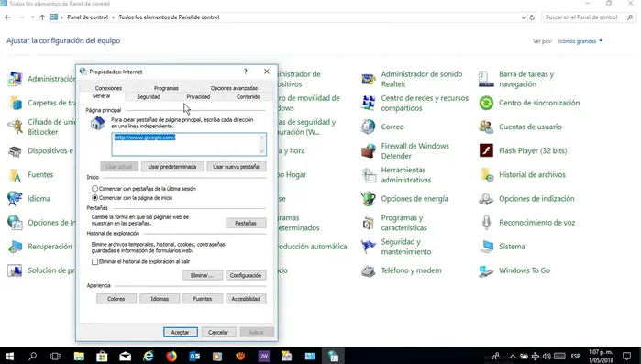
Task: Open the Sistema icon
Action: [486, 247]
